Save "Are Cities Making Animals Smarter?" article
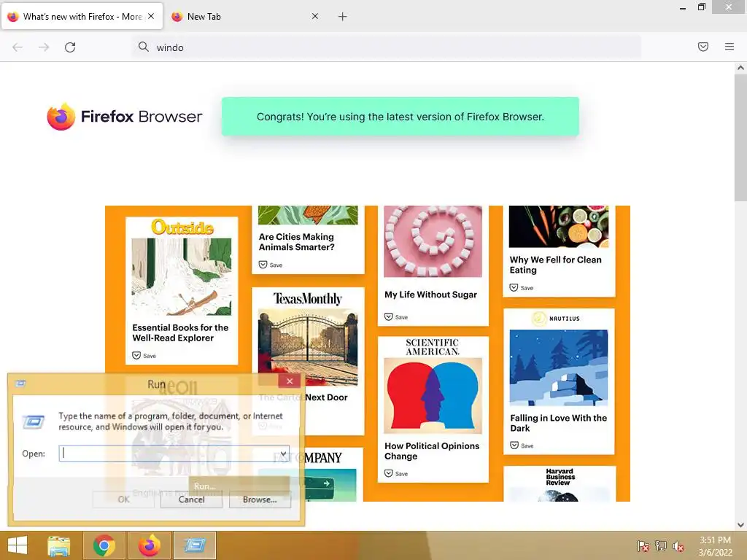This screenshot has height=560, width=747. click(x=271, y=265)
